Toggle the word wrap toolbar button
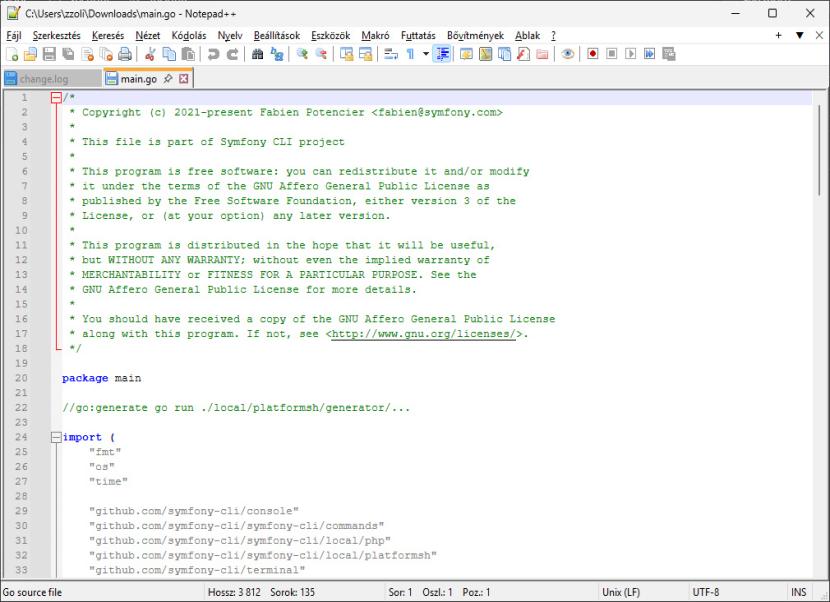Screen dimensions: 830x602 tap(392, 54)
